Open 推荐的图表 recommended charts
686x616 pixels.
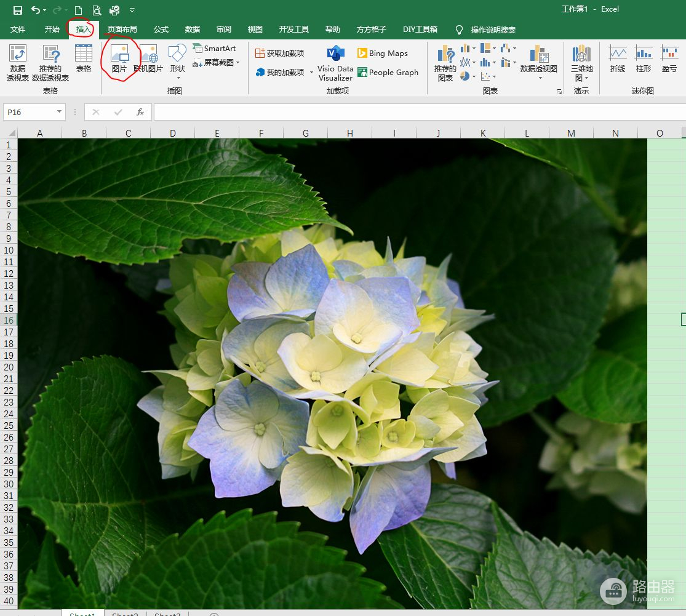coord(445,63)
